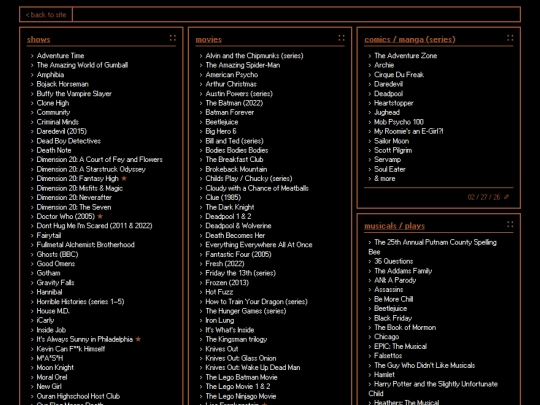
Task: Select 'Moon Knight' in the shows list
Action: click(55, 367)
